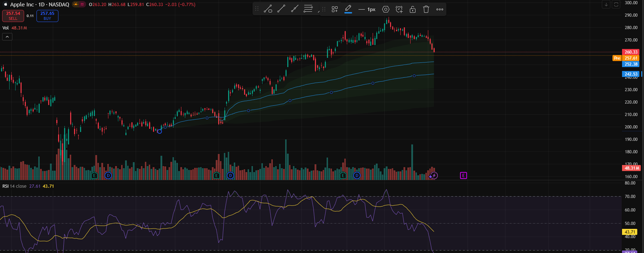Click the 43.71 RSI axis label

click(x=630, y=232)
